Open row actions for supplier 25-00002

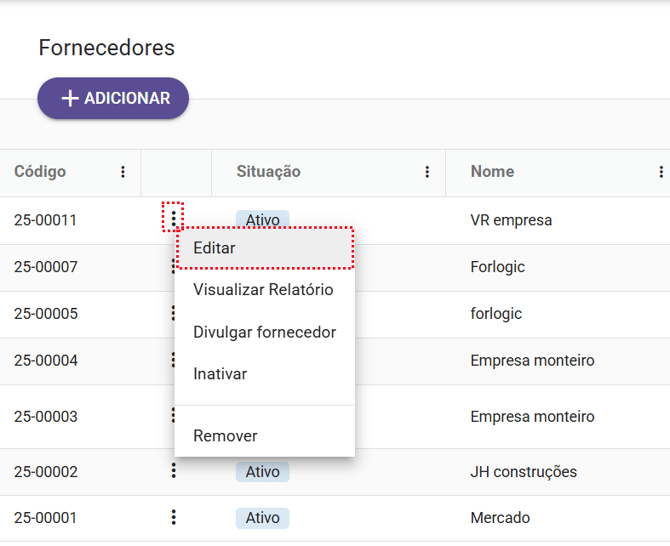[174, 470]
